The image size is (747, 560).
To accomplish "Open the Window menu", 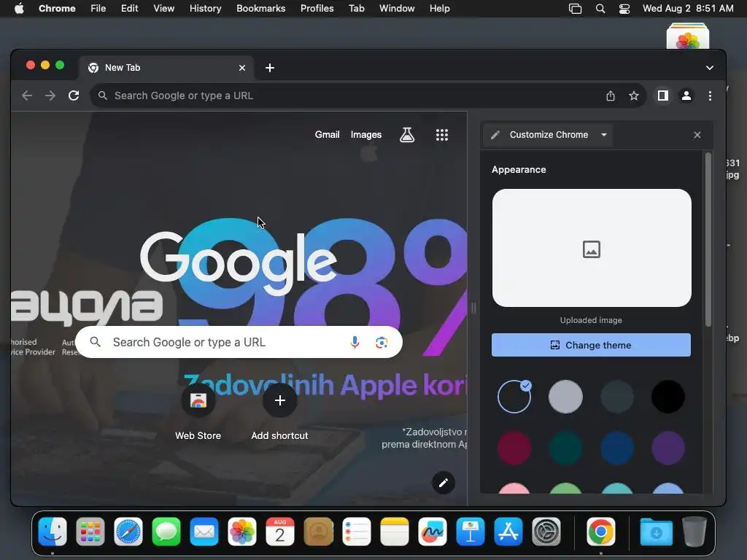I will pyautogui.click(x=397, y=9).
